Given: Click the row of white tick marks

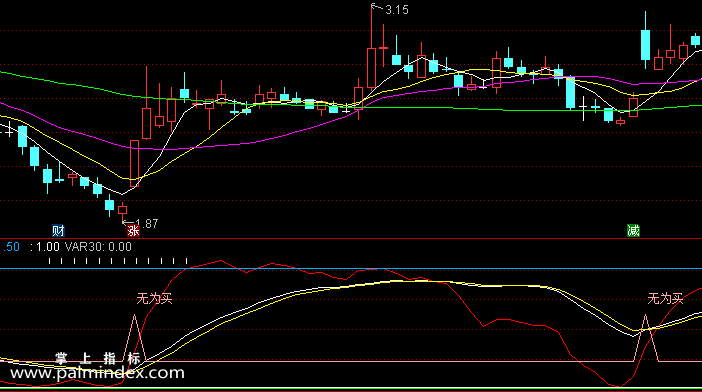Looking at the screenshot, I should tap(118, 261).
